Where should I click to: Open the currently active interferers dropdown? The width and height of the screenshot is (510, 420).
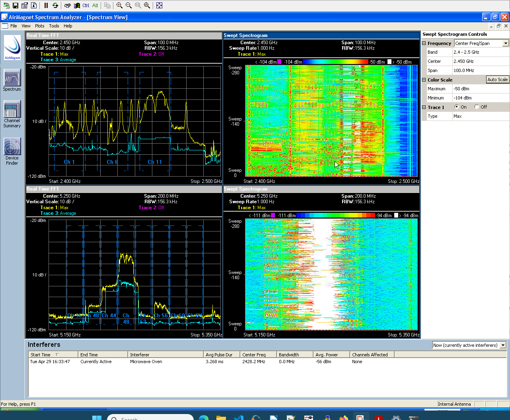point(503,345)
